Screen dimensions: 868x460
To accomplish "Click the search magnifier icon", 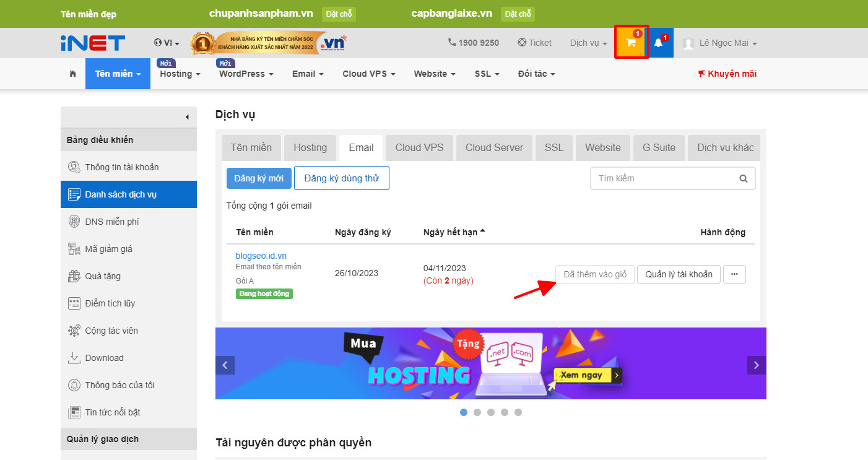I will click(743, 178).
